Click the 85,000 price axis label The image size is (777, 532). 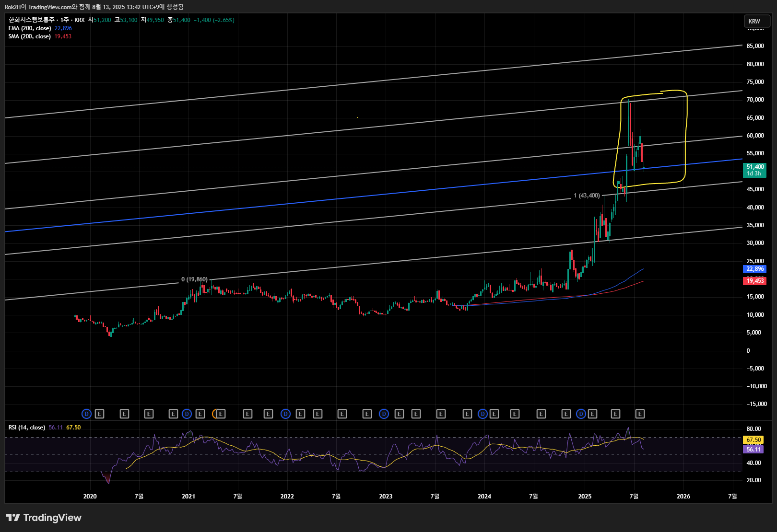tap(755, 46)
